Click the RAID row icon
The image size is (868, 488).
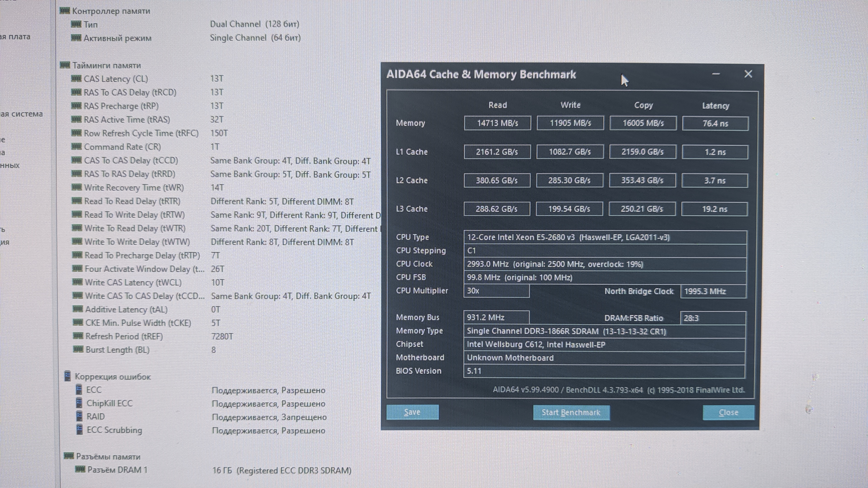[x=79, y=416]
